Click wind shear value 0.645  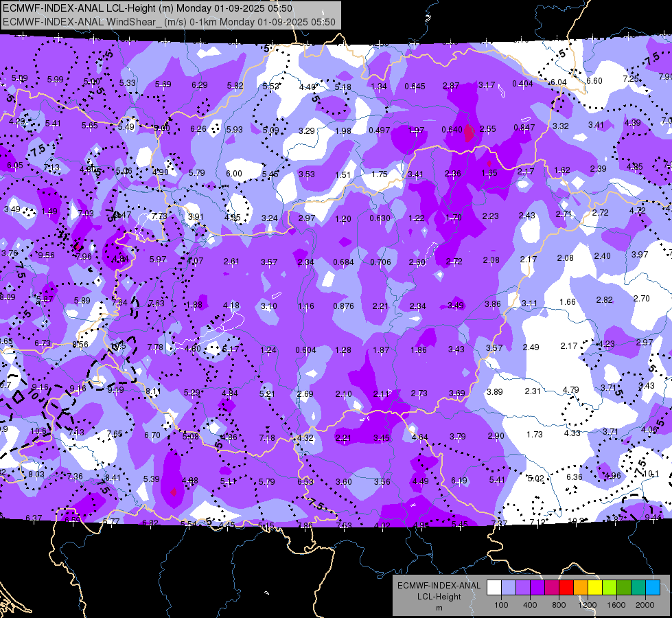click(415, 87)
